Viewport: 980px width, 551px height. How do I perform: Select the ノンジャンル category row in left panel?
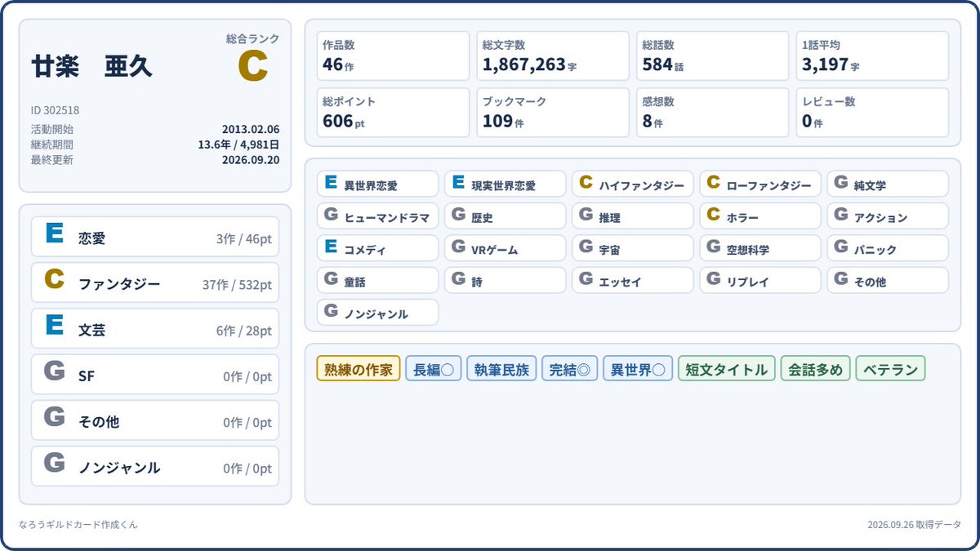(155, 466)
